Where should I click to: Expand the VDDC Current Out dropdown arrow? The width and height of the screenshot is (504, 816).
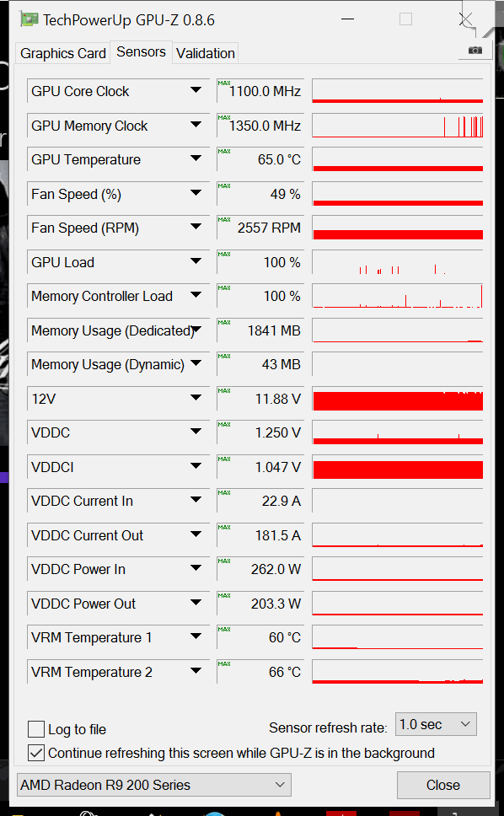[196, 534]
